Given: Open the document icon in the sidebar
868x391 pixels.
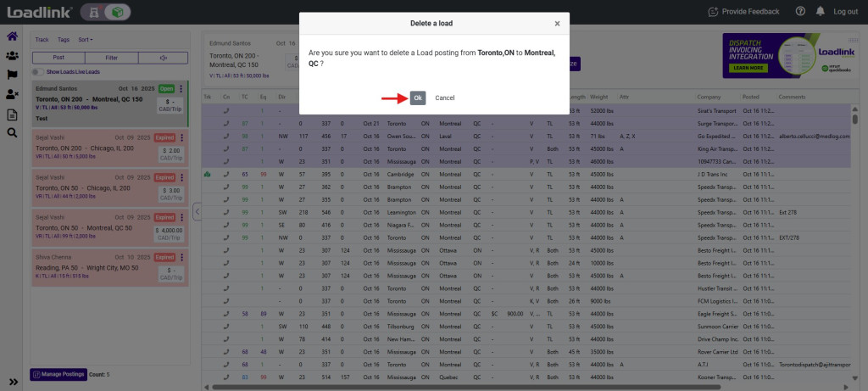Looking at the screenshot, I should 13,115.
